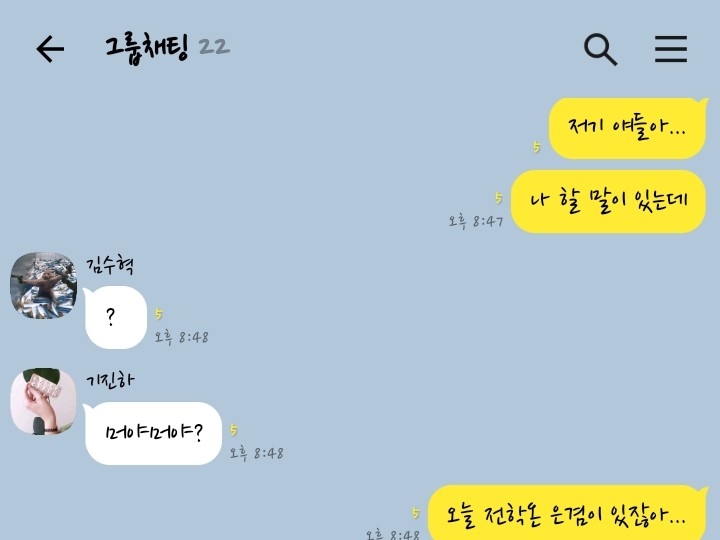Image resolution: width=720 pixels, height=540 pixels.
Task: Tap the sender name 기진하
Action: click(110, 380)
